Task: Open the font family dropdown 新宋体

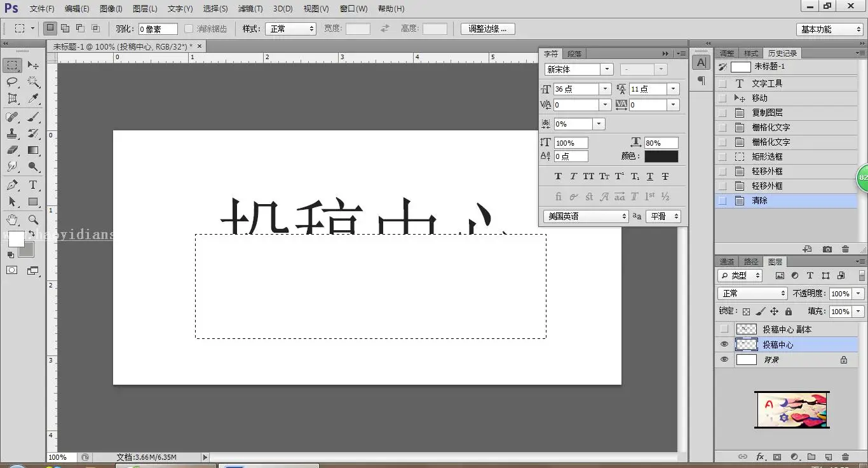Action: click(607, 69)
